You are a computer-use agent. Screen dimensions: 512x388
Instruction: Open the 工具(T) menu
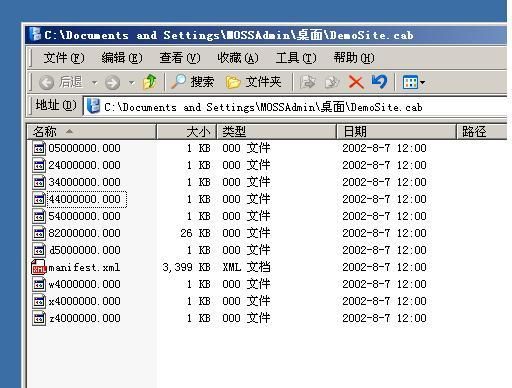296,58
